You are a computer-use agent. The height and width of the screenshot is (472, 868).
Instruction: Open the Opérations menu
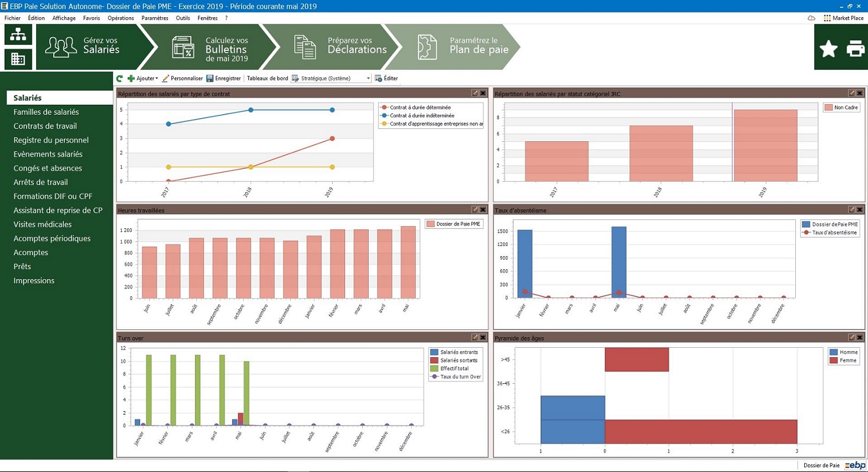(121, 18)
